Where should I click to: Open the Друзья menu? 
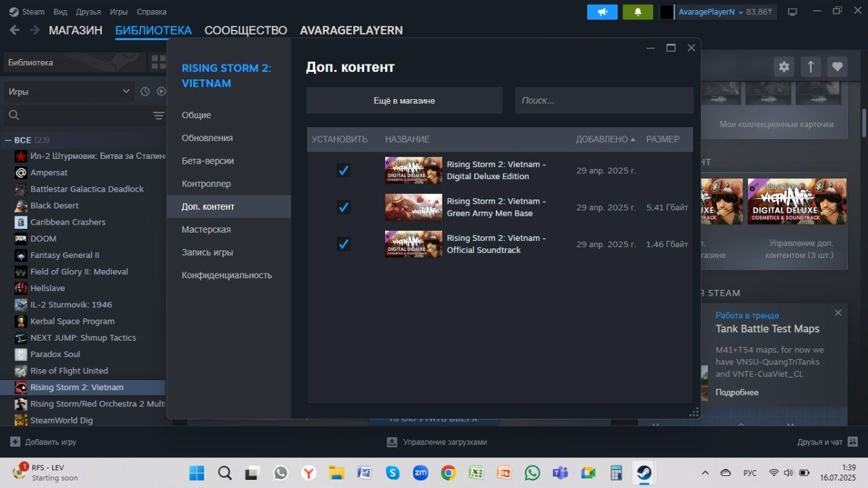tap(88, 12)
